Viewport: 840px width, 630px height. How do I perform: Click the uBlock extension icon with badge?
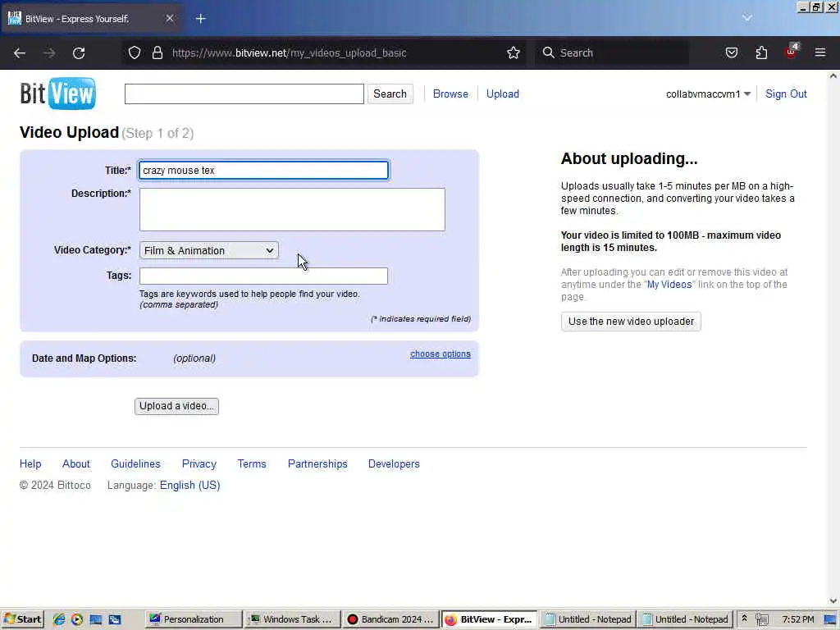pyautogui.click(x=792, y=51)
